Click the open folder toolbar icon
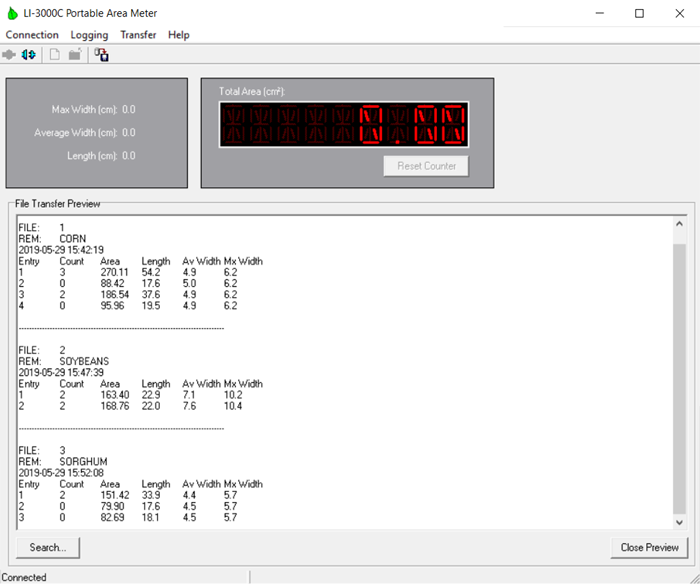Screen dimensions: 700x584 75,54
